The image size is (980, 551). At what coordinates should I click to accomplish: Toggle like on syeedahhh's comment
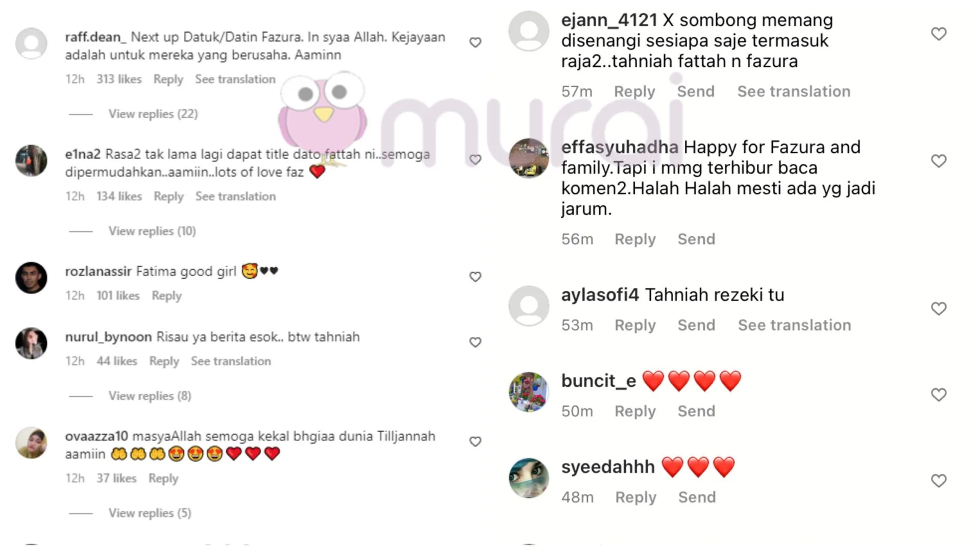coord(939,481)
